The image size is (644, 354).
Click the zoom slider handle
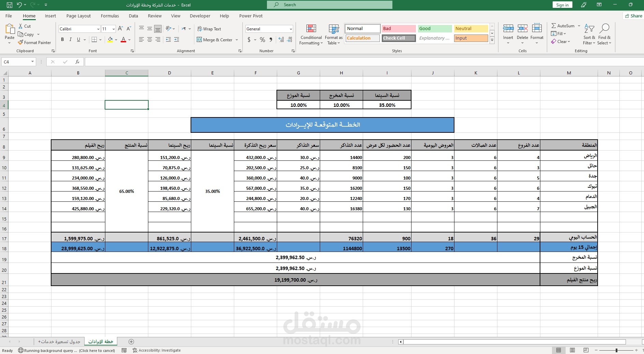click(x=616, y=350)
